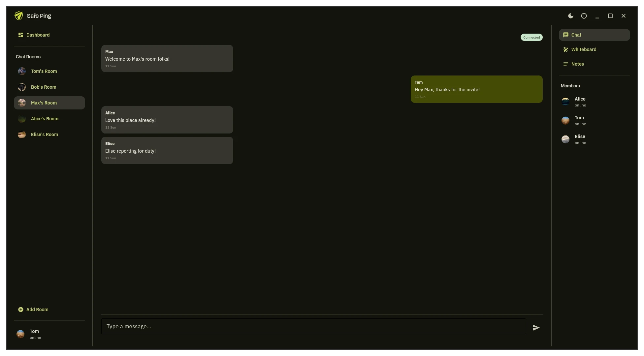Click the Connected status badge
The image size is (644, 356).
point(531,37)
